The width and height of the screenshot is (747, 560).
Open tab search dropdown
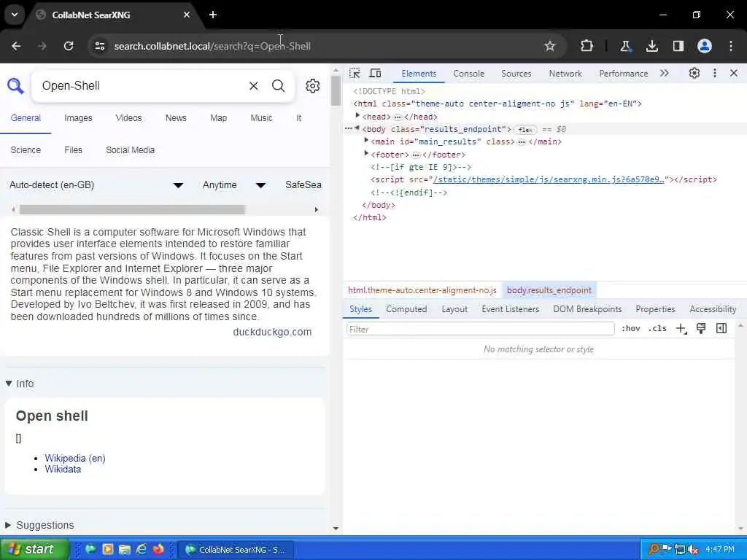15,15
